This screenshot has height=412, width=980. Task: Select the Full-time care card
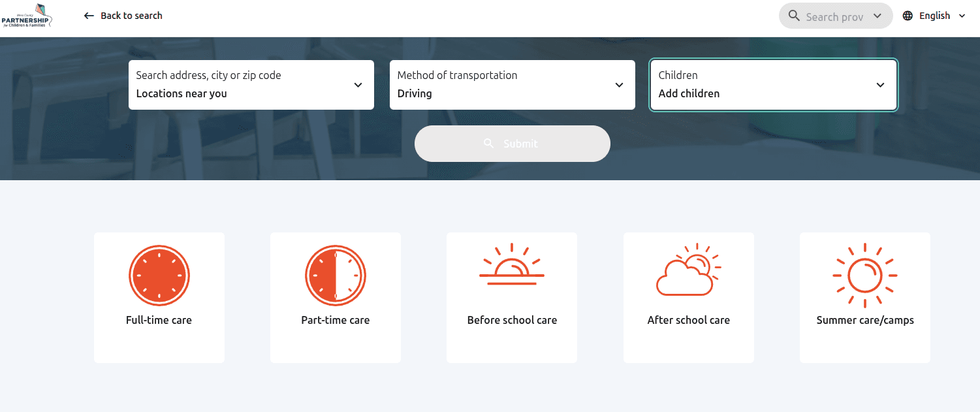coord(159,297)
